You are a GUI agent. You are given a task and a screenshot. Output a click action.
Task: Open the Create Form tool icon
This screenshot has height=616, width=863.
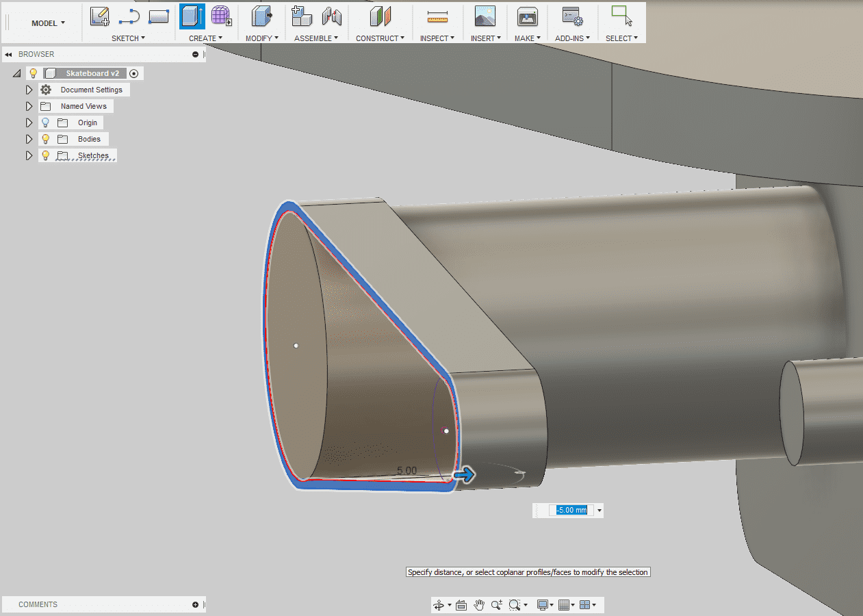click(x=221, y=16)
